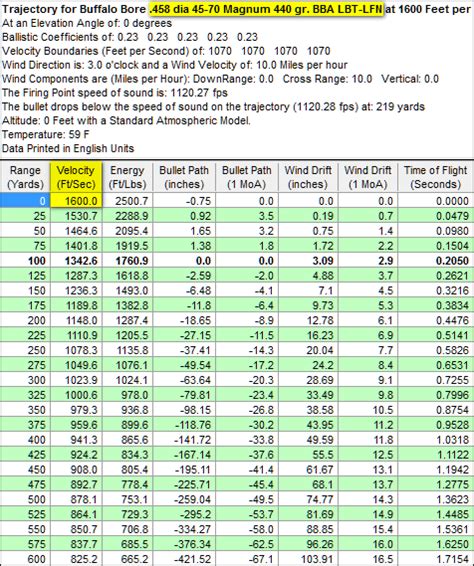Select the Ballistic Coefficients text line
The width and height of the screenshot is (474, 566).
tap(130, 37)
